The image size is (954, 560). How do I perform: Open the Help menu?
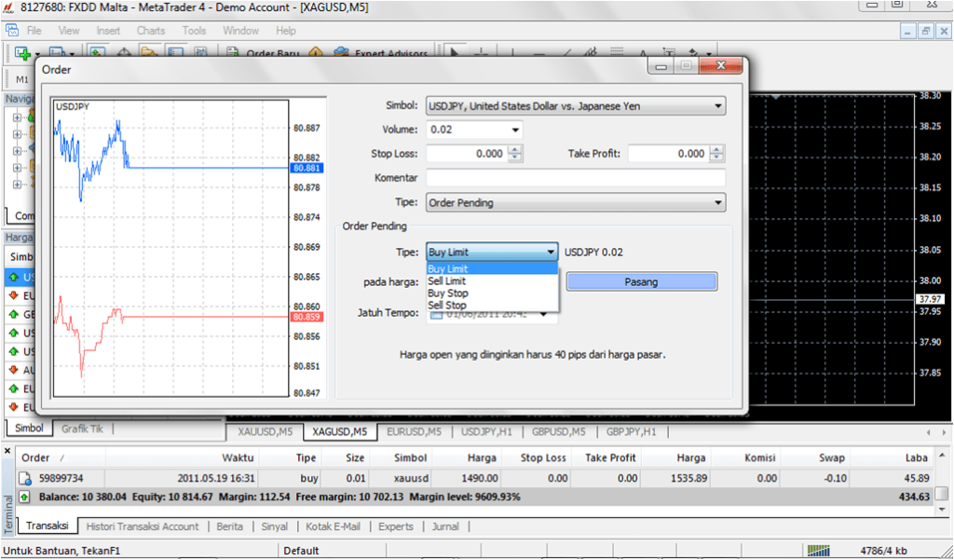coord(285,31)
